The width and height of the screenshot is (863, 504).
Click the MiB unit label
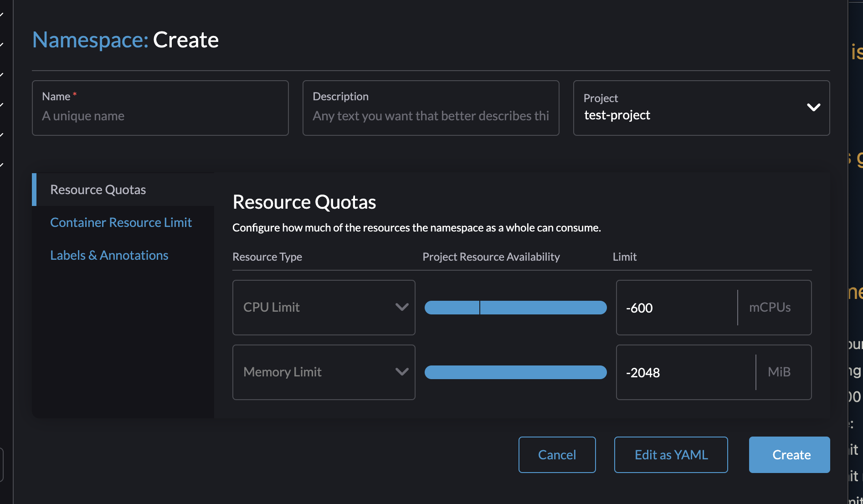(x=779, y=372)
